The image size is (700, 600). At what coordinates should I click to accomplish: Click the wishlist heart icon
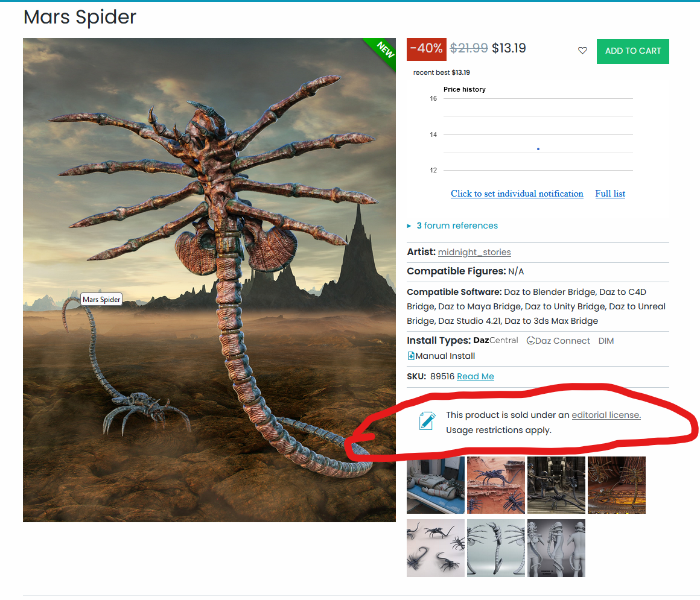tap(582, 51)
